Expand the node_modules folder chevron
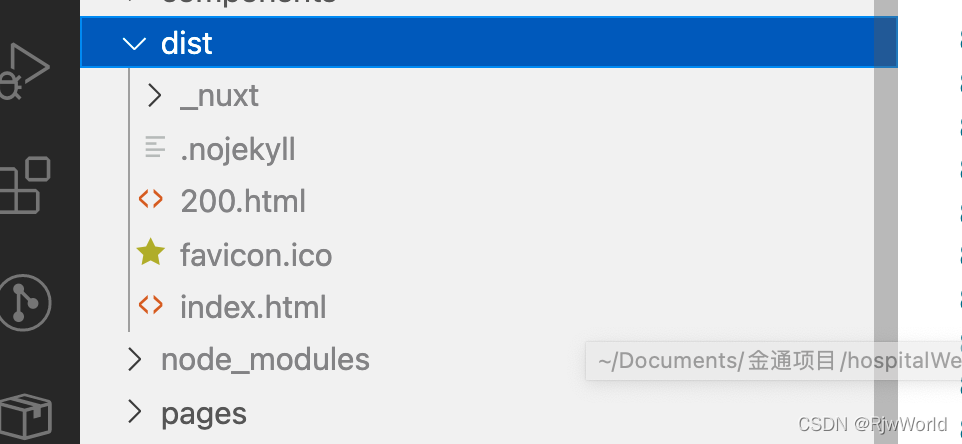This screenshot has width=962, height=444. [x=134, y=359]
